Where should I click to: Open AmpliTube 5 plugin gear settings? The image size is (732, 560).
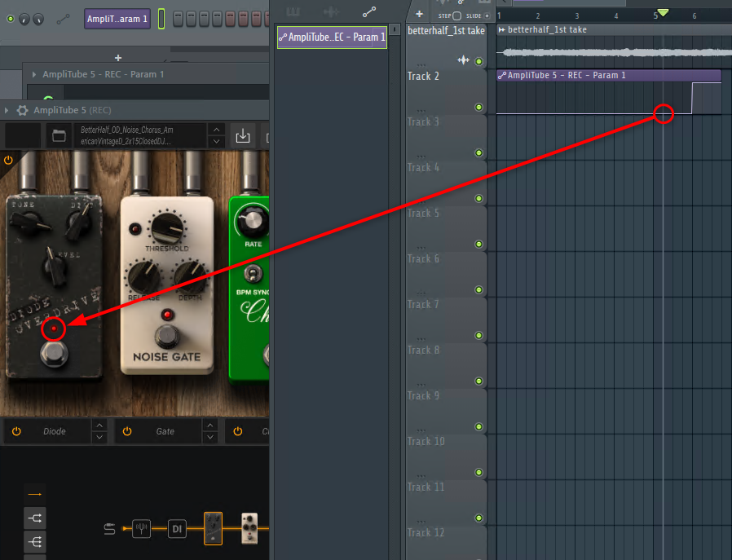[22, 111]
